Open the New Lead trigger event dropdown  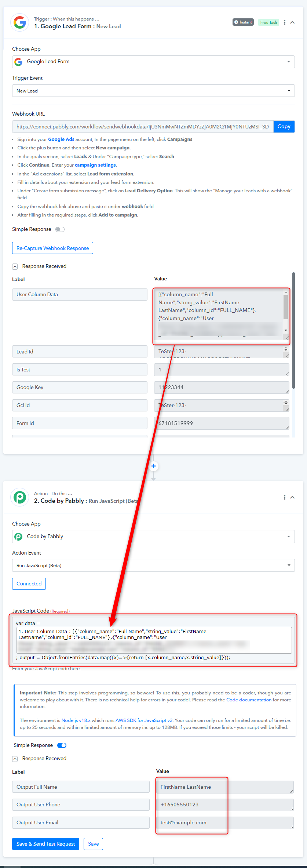153,91
